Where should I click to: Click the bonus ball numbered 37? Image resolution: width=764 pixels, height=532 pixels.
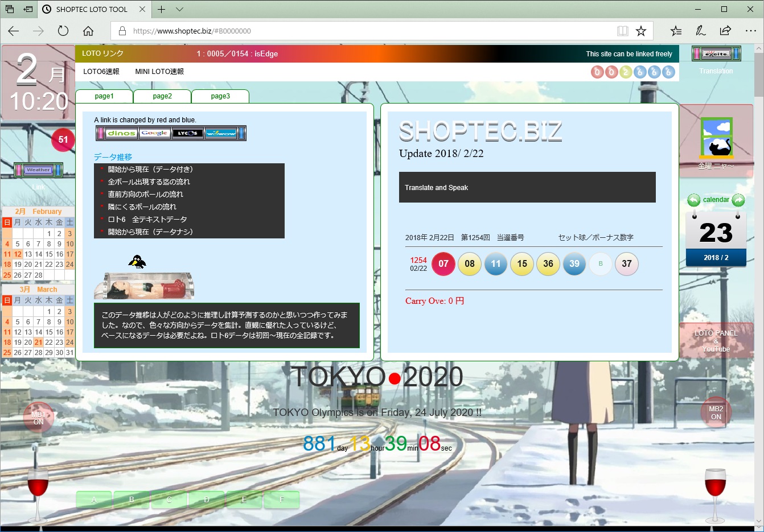(627, 264)
